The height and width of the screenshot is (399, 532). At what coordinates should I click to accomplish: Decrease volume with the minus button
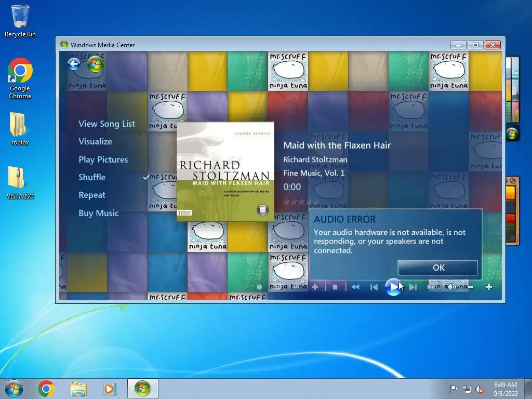tap(471, 287)
